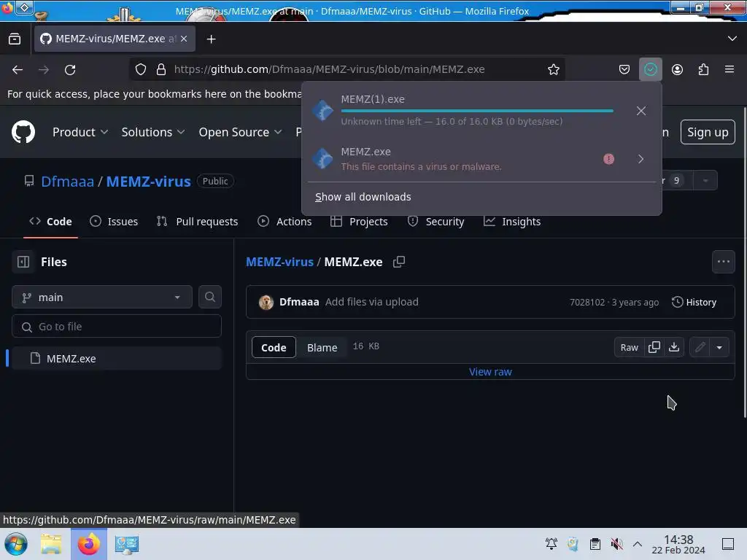Open the file manager taskbar icon

(51, 544)
